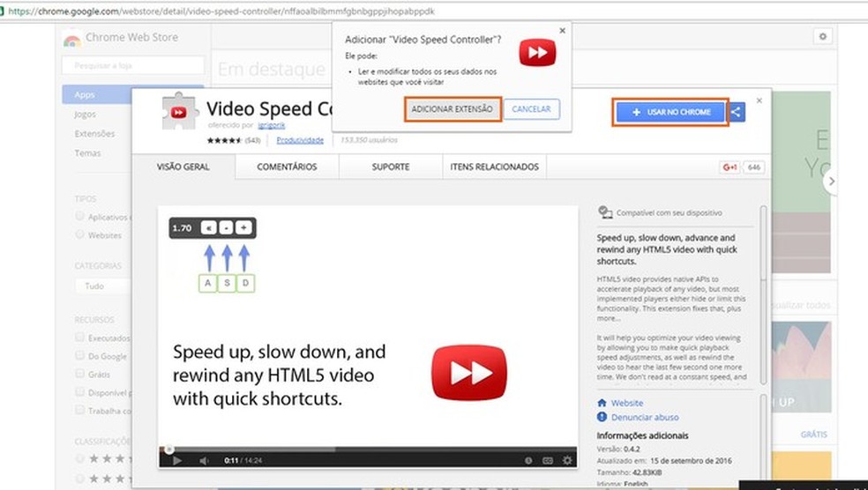Viewport: 868px width, 490px height.
Task: Click the Denunciar abuso link
Action: pyautogui.click(x=645, y=418)
